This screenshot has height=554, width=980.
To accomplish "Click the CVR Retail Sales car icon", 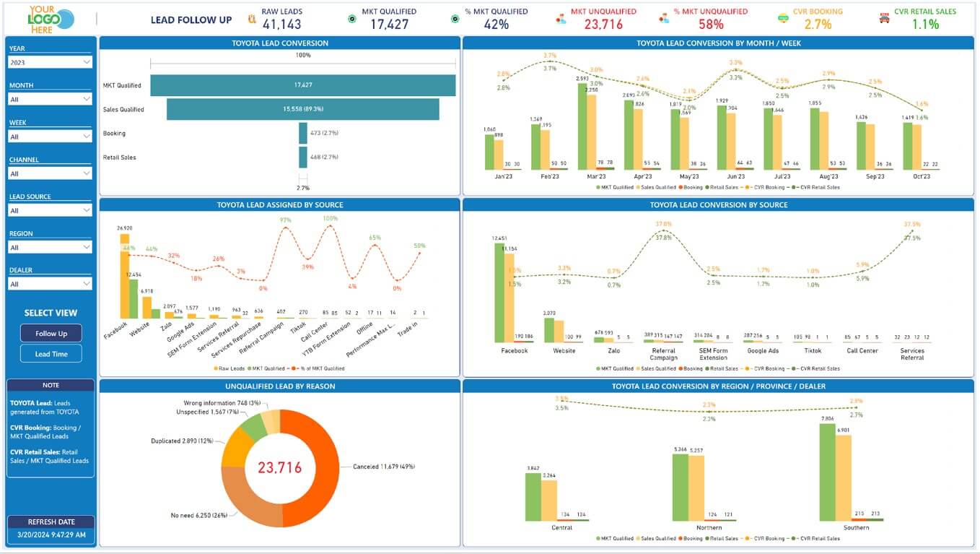I will [884, 19].
